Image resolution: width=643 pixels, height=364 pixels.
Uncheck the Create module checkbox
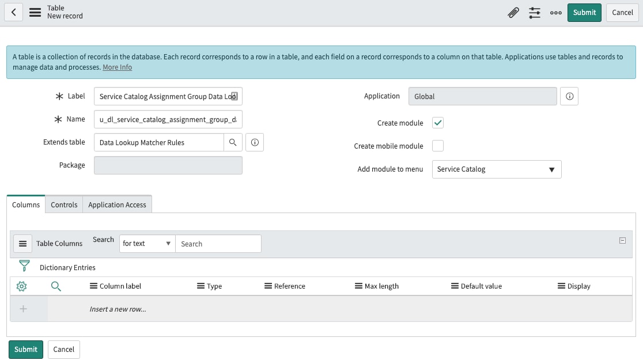(x=437, y=123)
